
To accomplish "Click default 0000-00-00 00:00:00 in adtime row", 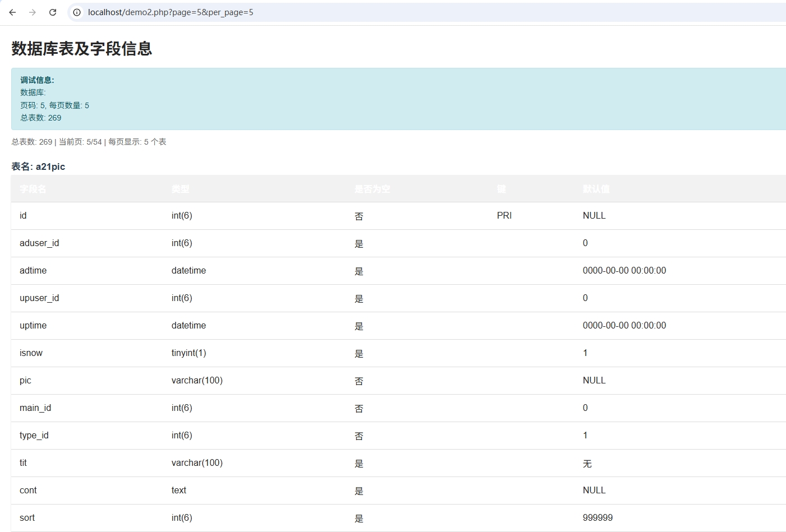I will 624,271.
